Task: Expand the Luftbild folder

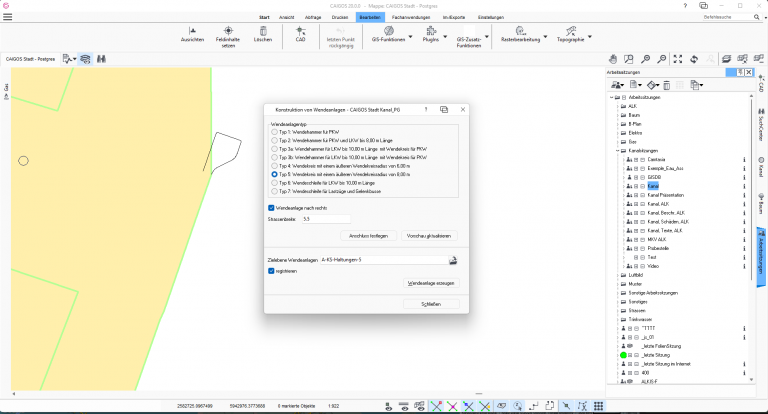Action: point(618,275)
